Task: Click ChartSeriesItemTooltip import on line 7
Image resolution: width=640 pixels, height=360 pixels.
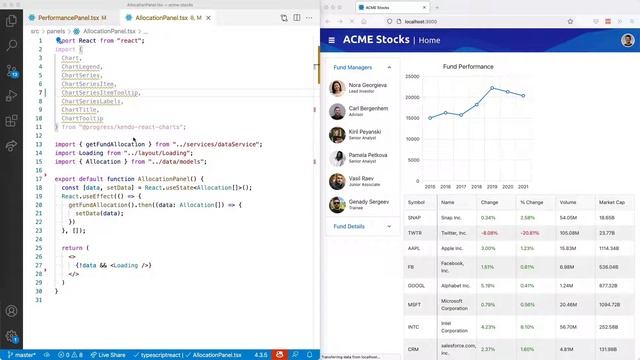Action: [x=101, y=93]
